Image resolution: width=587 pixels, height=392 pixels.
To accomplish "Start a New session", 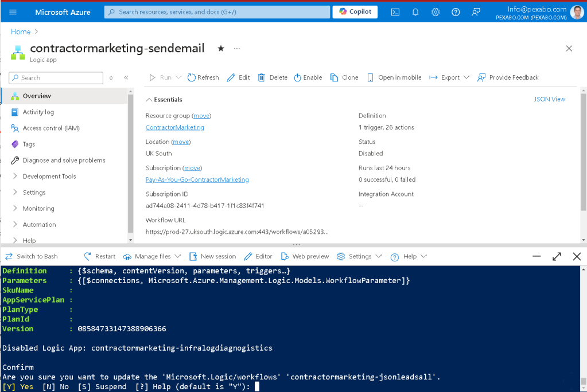I will [x=213, y=256].
